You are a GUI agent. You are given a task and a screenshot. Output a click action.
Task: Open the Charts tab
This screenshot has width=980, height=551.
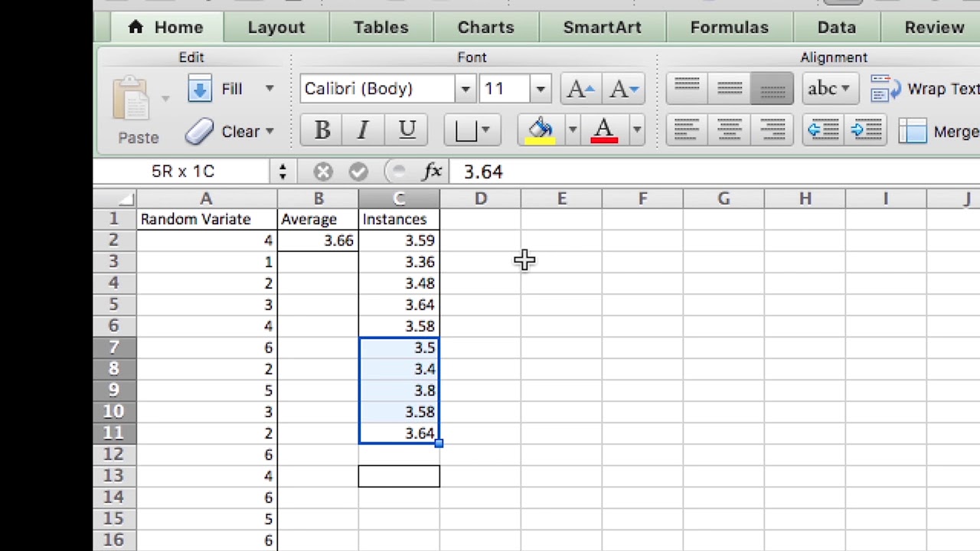[485, 28]
